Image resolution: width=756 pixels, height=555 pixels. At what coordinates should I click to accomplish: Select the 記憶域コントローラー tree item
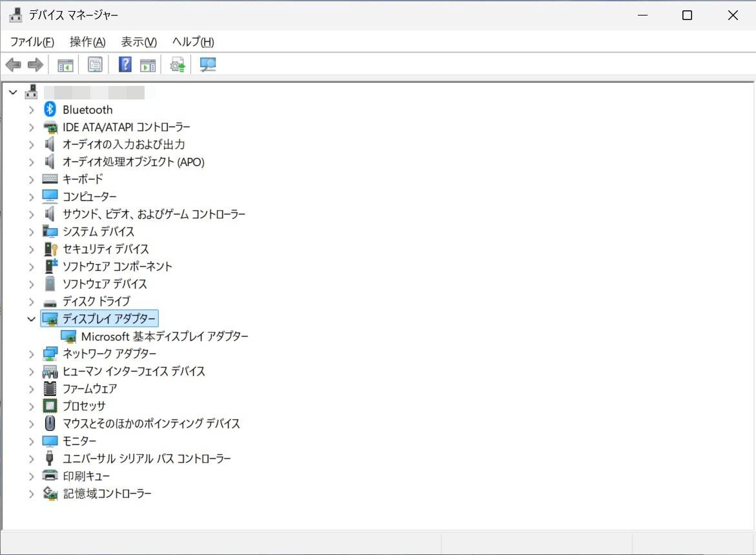pos(108,493)
